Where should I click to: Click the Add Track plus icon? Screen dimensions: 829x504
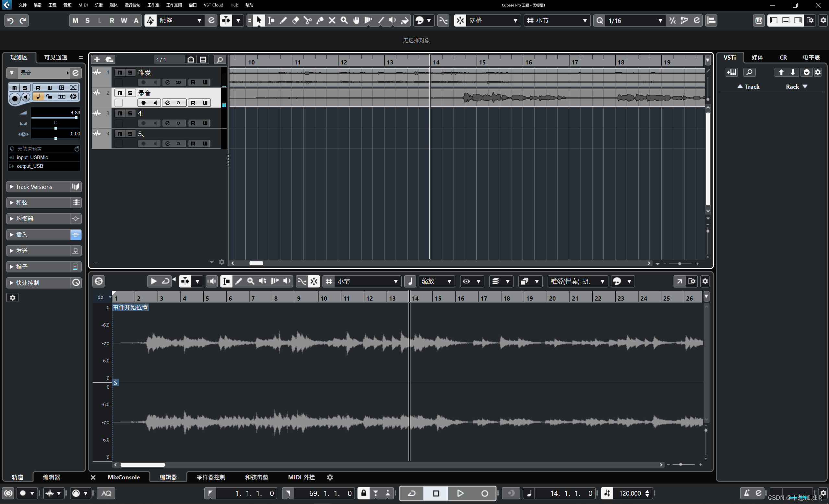[97, 60]
